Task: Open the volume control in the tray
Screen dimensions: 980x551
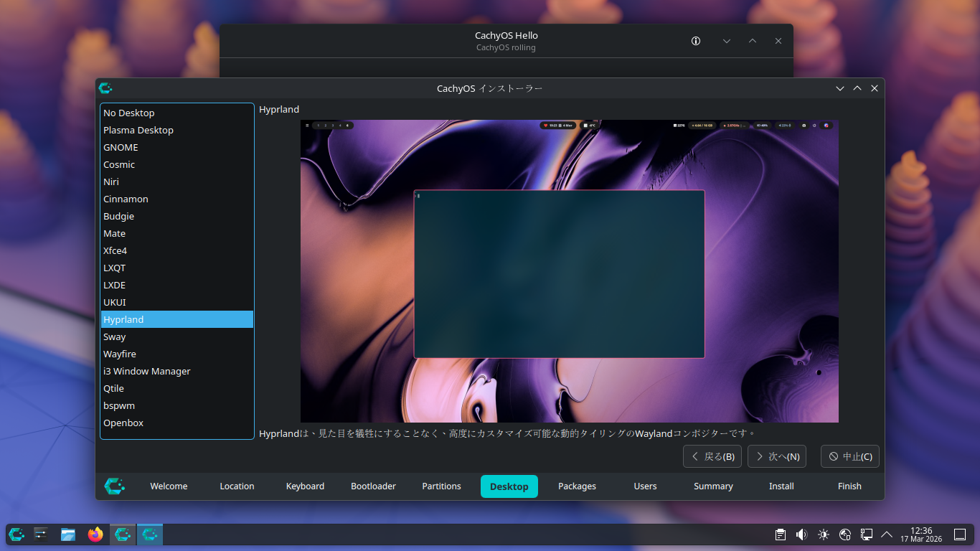Action: tap(802, 534)
